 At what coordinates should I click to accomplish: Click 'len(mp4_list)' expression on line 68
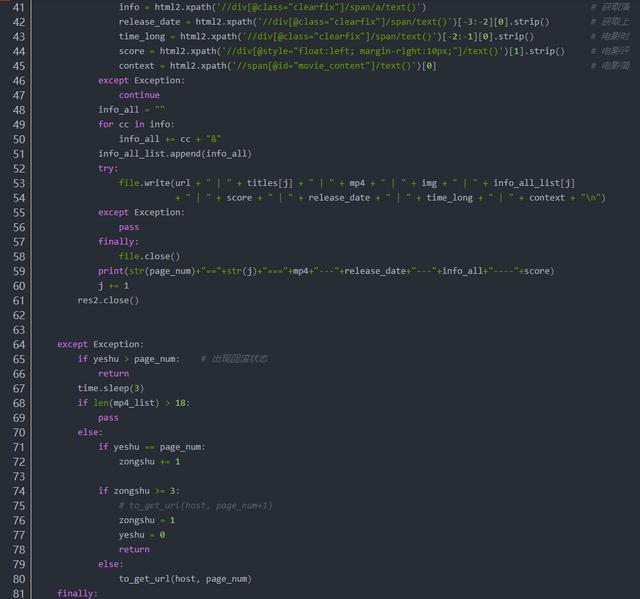tap(126, 403)
